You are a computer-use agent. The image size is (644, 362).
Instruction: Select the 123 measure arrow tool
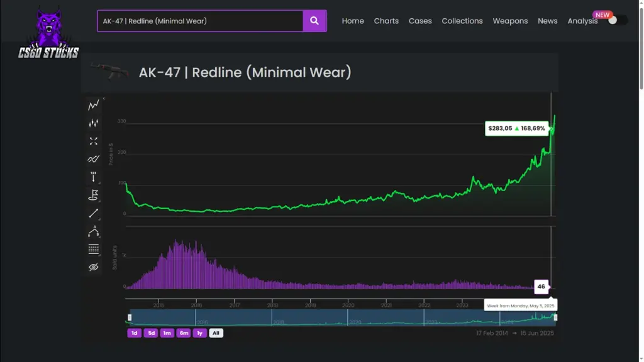94,177
